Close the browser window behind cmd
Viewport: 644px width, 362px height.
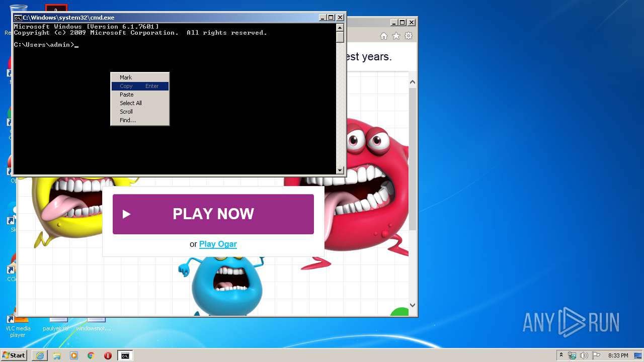click(x=412, y=22)
